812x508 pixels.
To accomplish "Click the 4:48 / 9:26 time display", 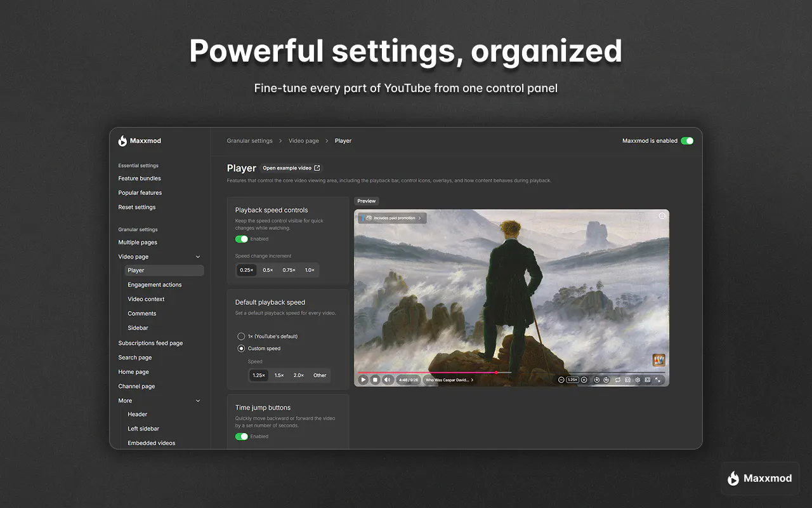I will pos(409,380).
